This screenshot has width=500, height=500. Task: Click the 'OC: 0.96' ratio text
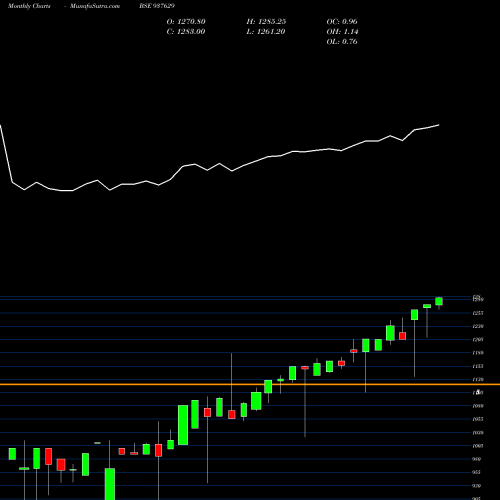coord(342,22)
